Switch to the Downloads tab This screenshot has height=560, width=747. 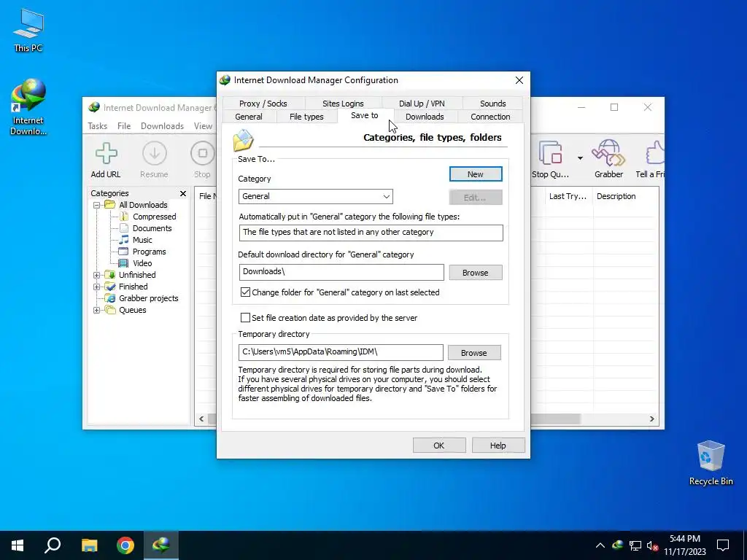425,117
